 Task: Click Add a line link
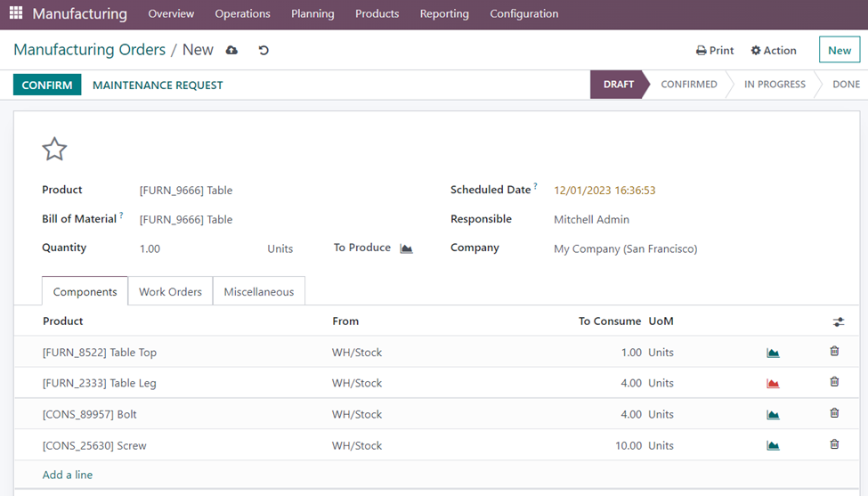68,475
